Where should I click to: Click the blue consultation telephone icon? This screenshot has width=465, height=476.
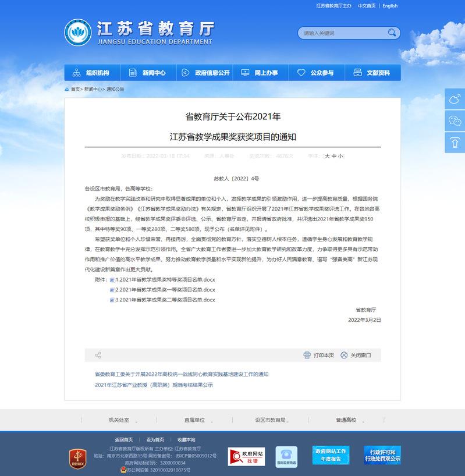click(286, 457)
